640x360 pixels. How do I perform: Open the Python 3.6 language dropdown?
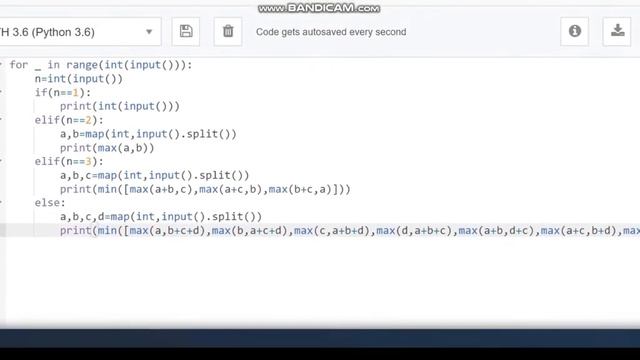click(x=80, y=32)
